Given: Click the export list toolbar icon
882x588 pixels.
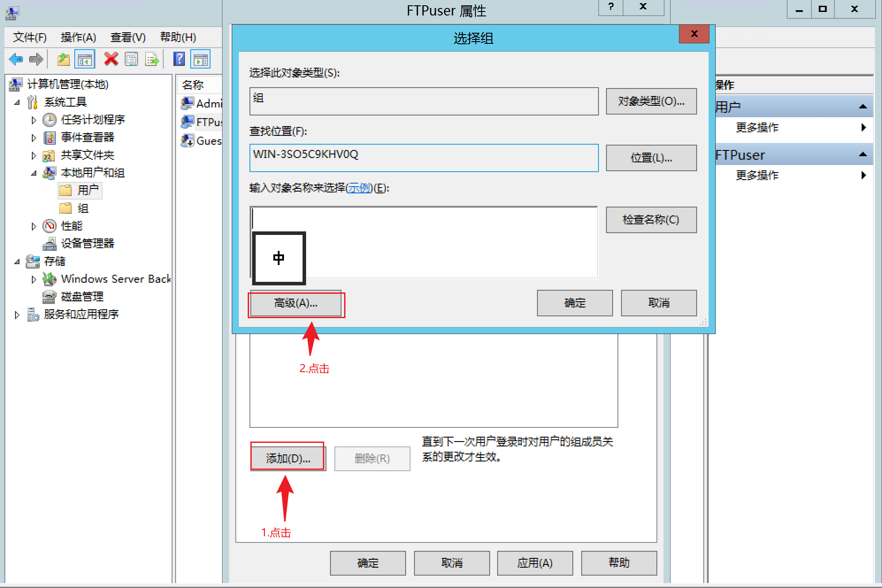Looking at the screenshot, I should 152,59.
